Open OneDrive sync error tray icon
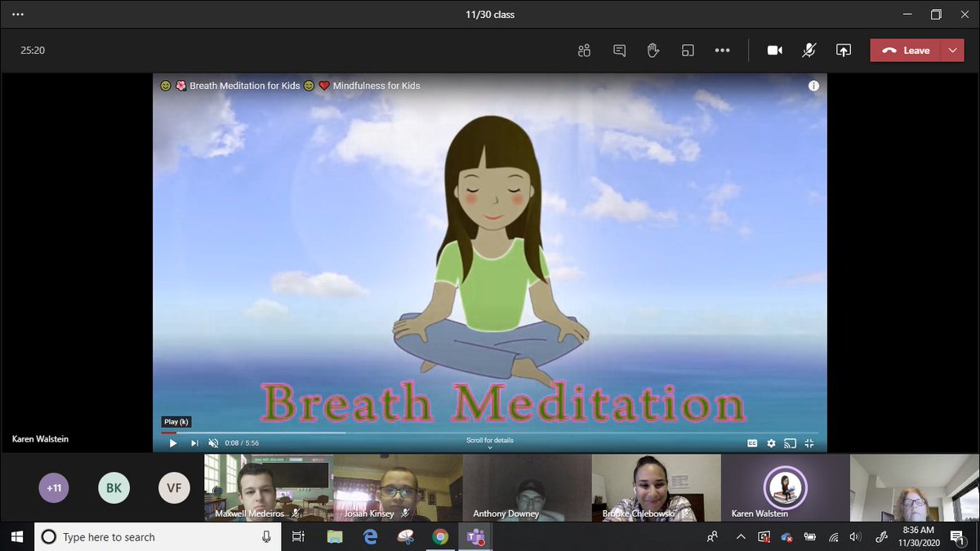 (787, 537)
